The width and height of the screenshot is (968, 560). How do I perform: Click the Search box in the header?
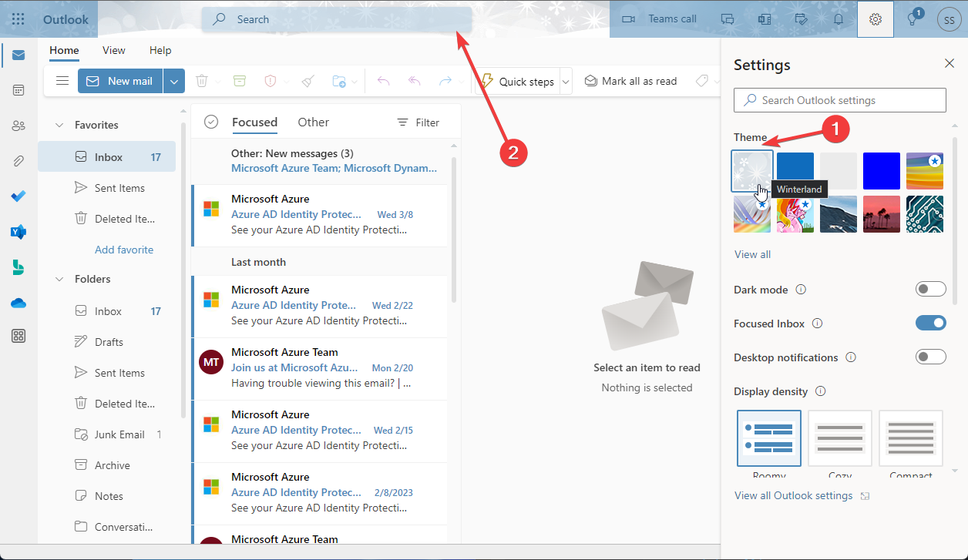coord(337,19)
